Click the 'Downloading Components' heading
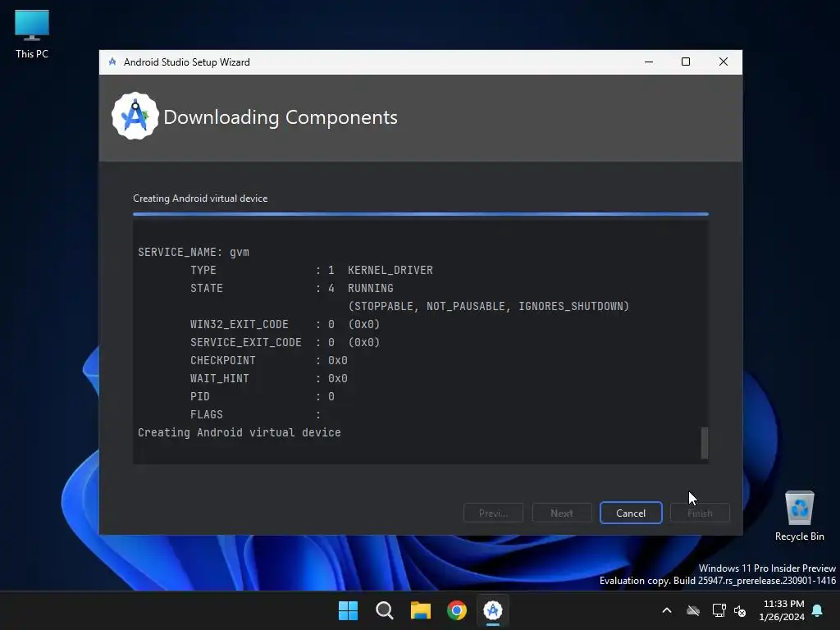The height and width of the screenshot is (630, 840). click(x=281, y=116)
